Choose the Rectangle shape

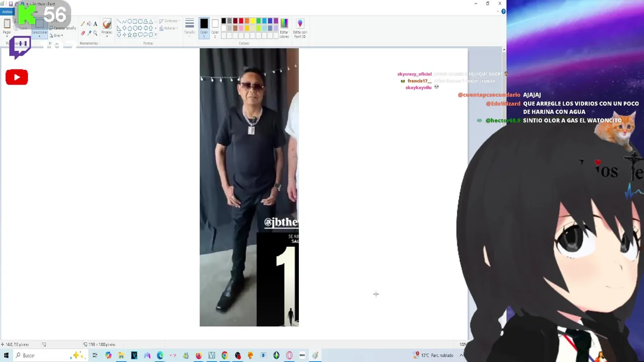click(x=135, y=21)
